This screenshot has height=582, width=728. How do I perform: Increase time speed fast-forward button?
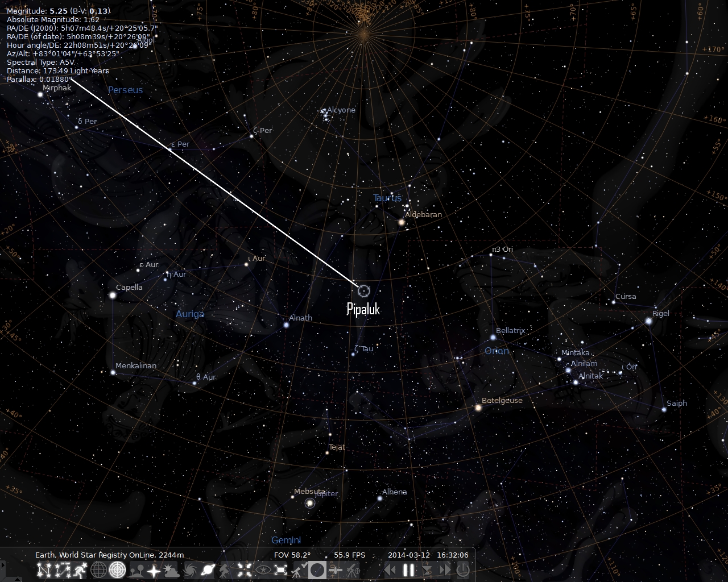pyautogui.click(x=444, y=569)
